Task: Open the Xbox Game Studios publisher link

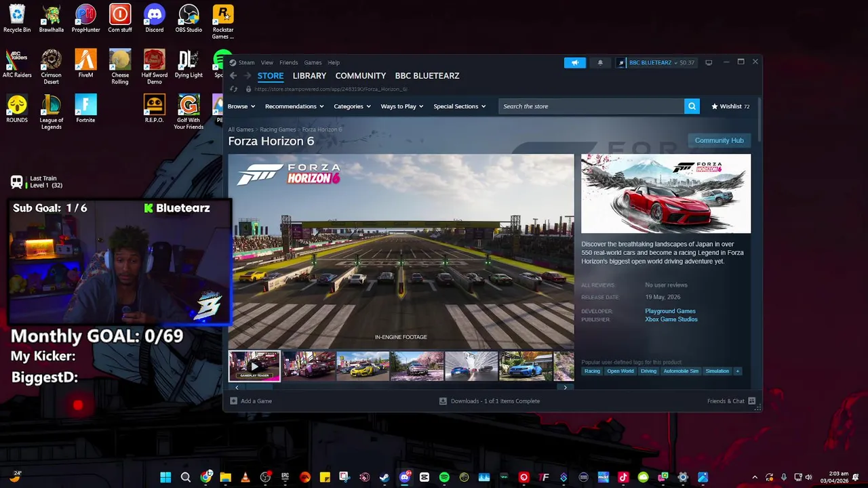Action: [x=671, y=319]
